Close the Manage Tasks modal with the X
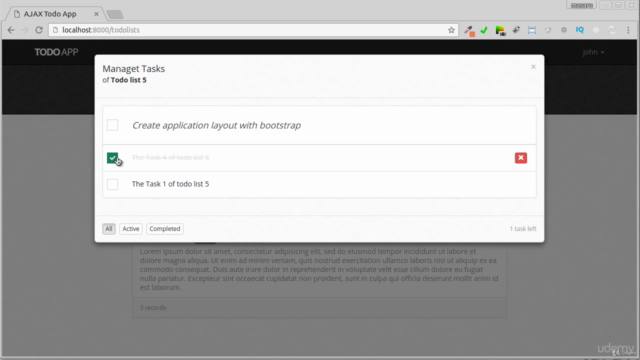 point(533,67)
